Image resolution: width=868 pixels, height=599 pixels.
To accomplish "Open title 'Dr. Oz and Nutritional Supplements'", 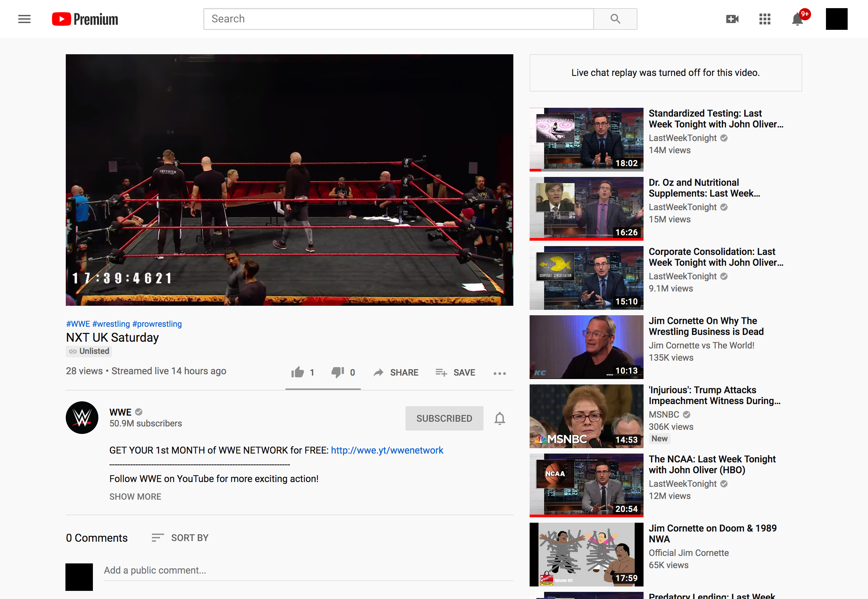I will click(x=704, y=188).
